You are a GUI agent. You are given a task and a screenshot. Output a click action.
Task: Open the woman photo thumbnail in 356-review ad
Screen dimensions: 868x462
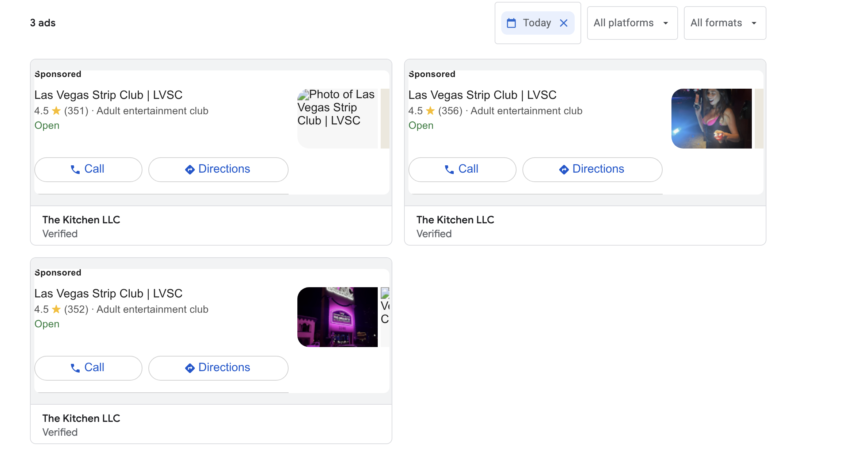point(712,119)
